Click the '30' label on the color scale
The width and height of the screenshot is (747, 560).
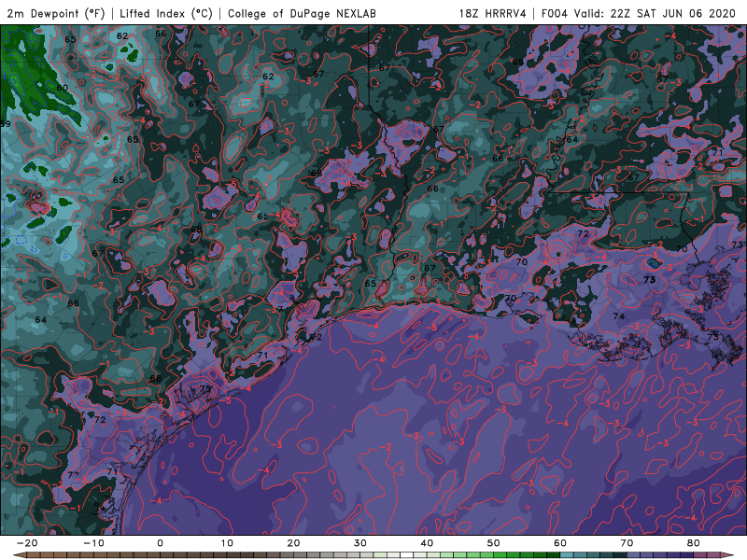[360, 543]
